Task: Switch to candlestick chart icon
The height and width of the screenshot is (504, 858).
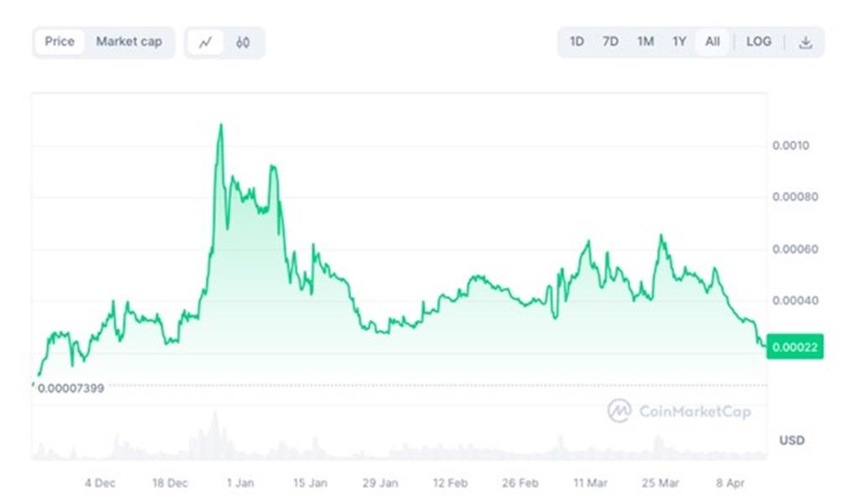Action: (x=243, y=43)
